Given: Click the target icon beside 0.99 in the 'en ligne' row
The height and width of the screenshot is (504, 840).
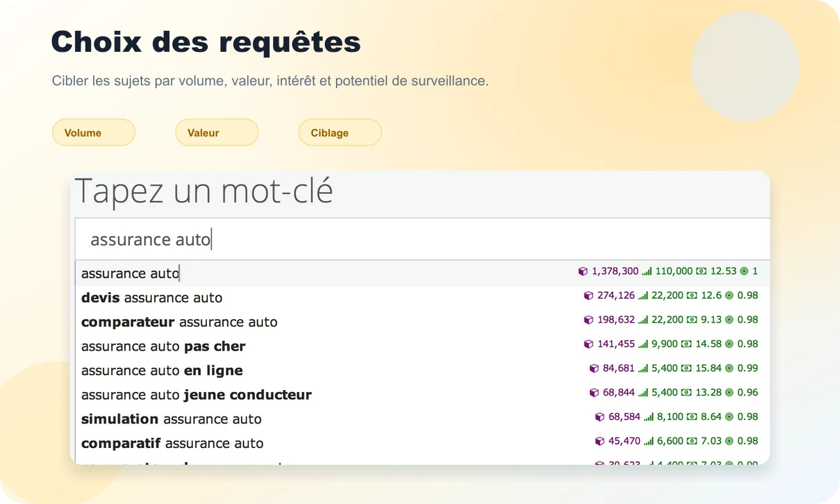Looking at the screenshot, I should pyautogui.click(x=729, y=368).
